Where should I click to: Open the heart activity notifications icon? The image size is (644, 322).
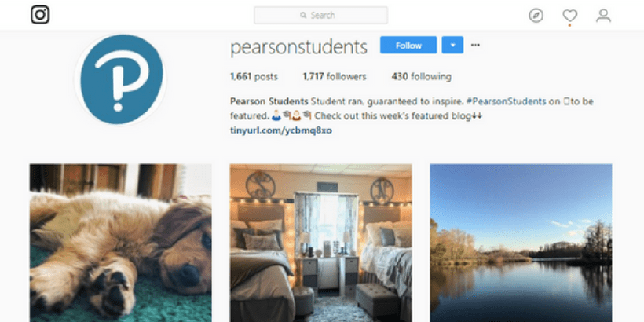tap(569, 16)
